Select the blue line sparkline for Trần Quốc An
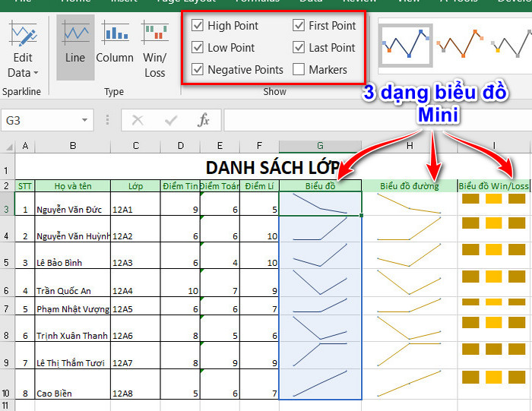532x411 pixels. pos(320,283)
